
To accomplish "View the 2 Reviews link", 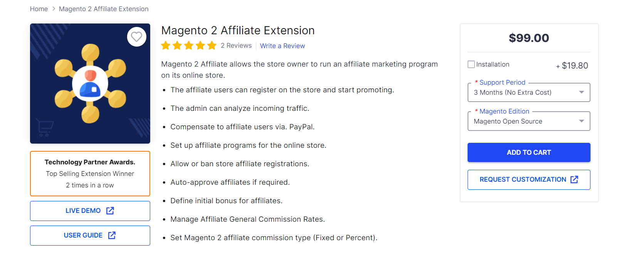I will point(236,45).
